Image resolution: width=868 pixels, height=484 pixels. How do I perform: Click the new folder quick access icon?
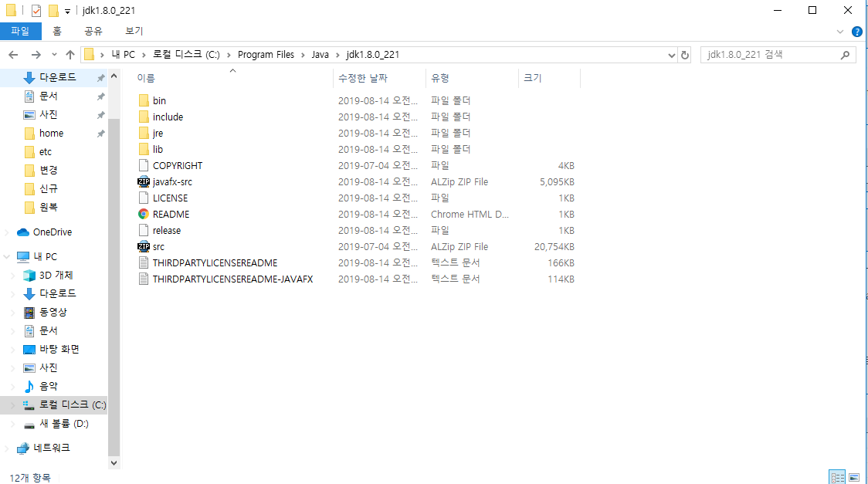(x=53, y=11)
